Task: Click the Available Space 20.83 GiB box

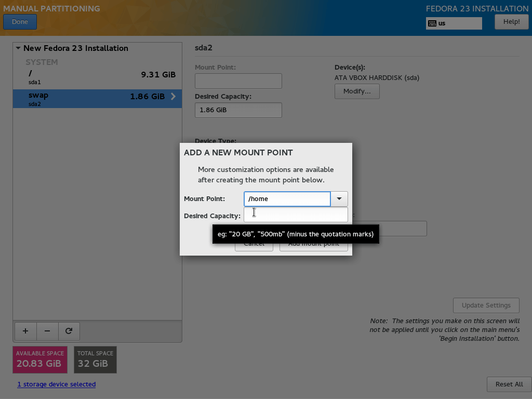Action: [40, 360]
